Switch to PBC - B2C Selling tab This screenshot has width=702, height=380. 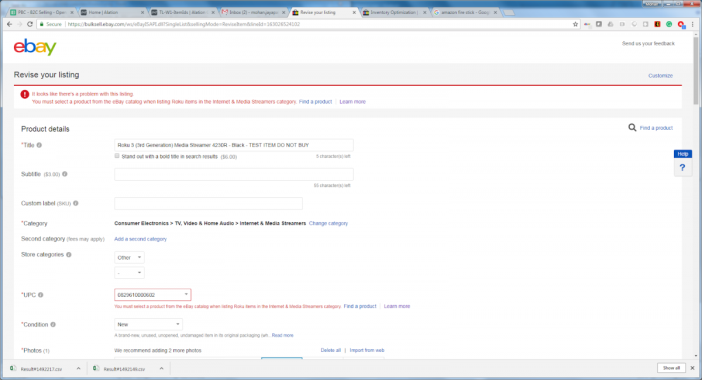click(x=41, y=13)
